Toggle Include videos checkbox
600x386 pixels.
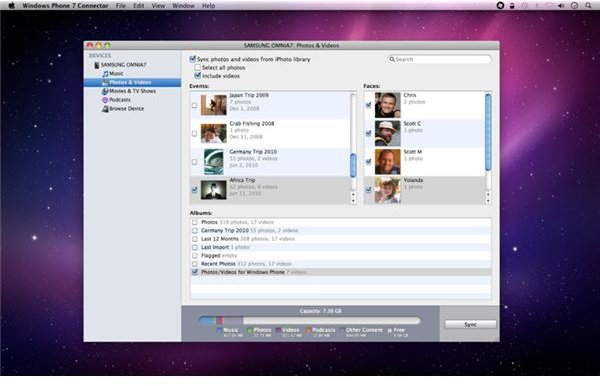197,76
